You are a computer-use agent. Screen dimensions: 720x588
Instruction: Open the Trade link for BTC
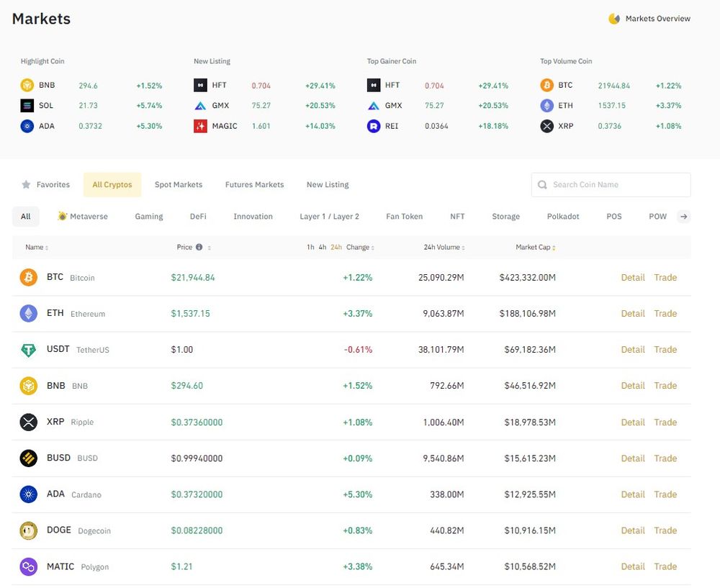[x=665, y=277]
